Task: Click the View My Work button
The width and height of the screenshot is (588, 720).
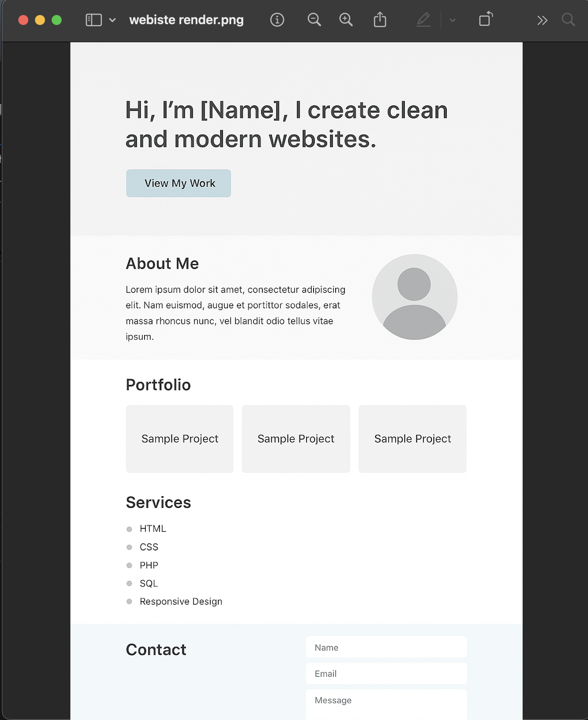Action: coord(178,183)
